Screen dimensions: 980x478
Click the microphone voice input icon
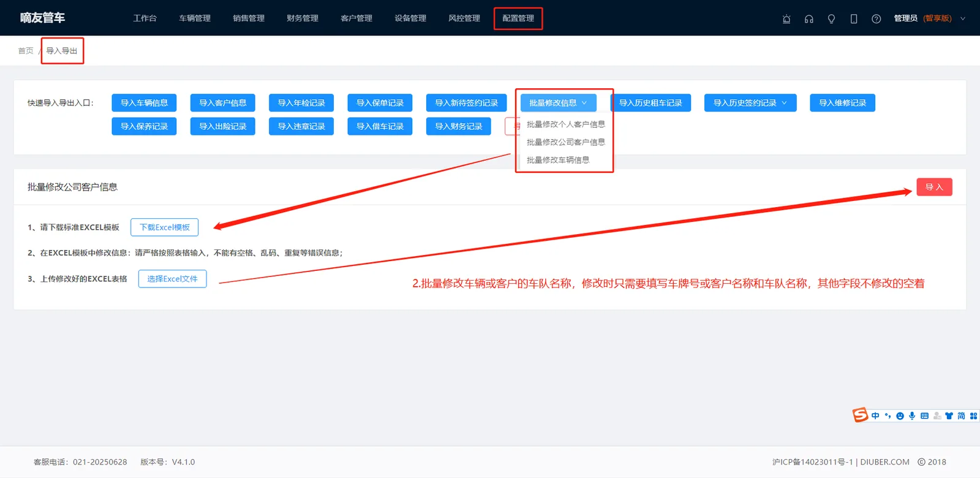[x=912, y=416]
